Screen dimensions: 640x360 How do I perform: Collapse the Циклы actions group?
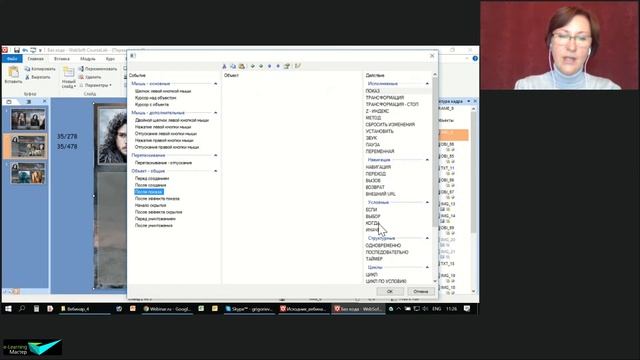coord(427,267)
